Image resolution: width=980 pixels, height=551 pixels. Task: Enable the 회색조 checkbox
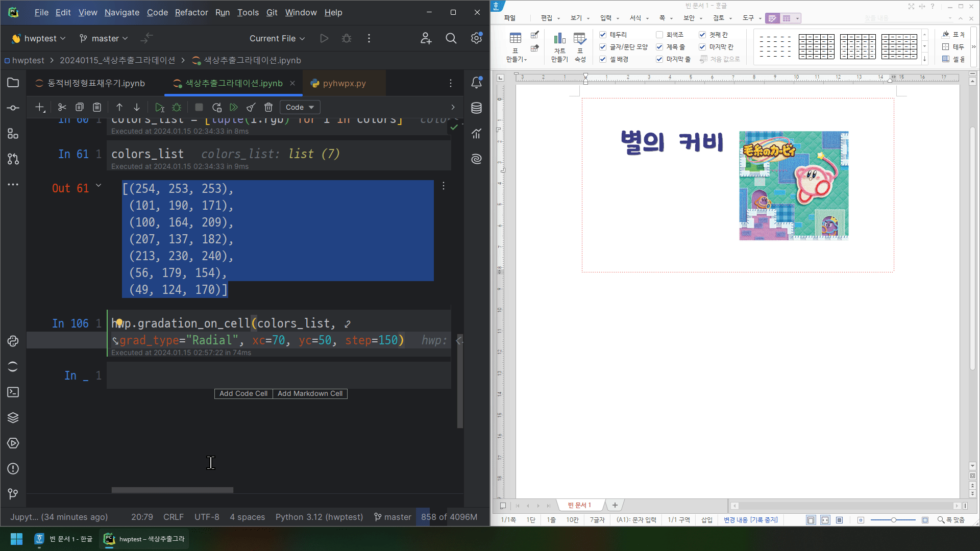(659, 35)
